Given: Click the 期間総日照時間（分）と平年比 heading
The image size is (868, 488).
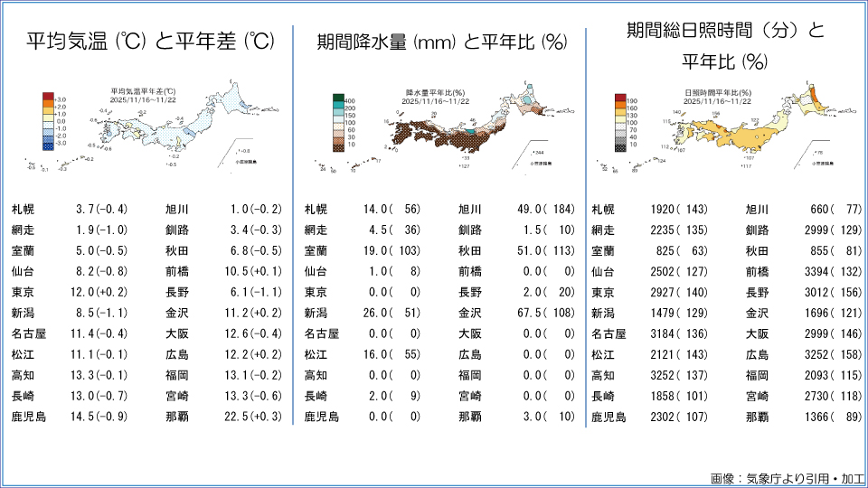Looking at the screenshot, I should pyautogui.click(x=725, y=43).
